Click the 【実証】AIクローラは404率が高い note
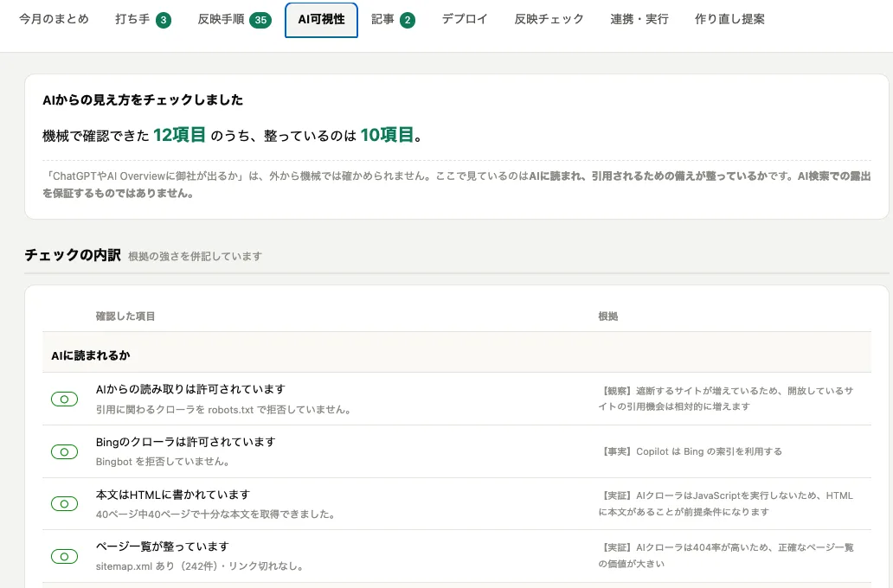The width and height of the screenshot is (893, 588). tap(726, 555)
